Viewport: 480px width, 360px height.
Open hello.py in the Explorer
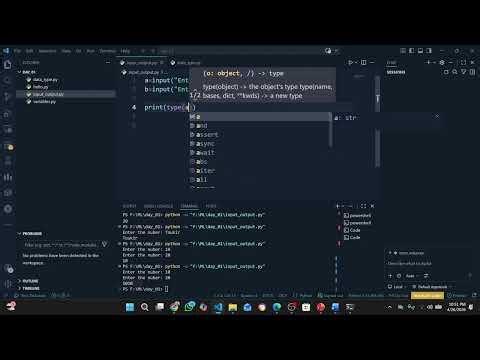point(40,87)
